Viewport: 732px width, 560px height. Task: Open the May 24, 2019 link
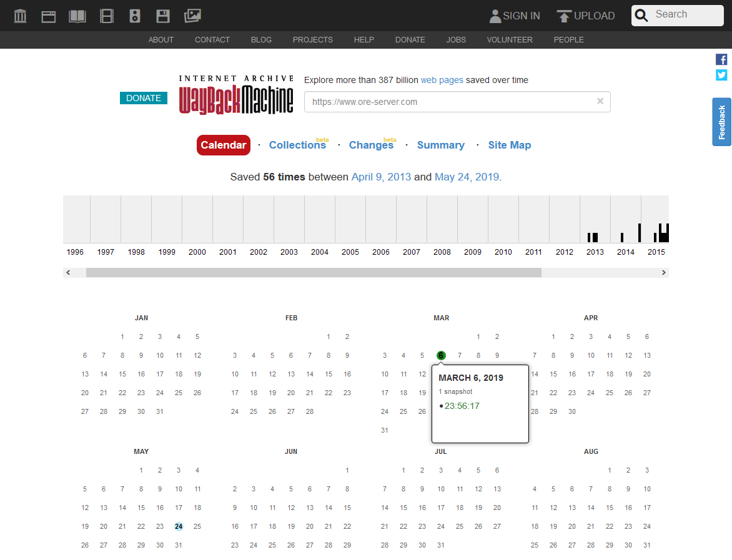point(467,177)
